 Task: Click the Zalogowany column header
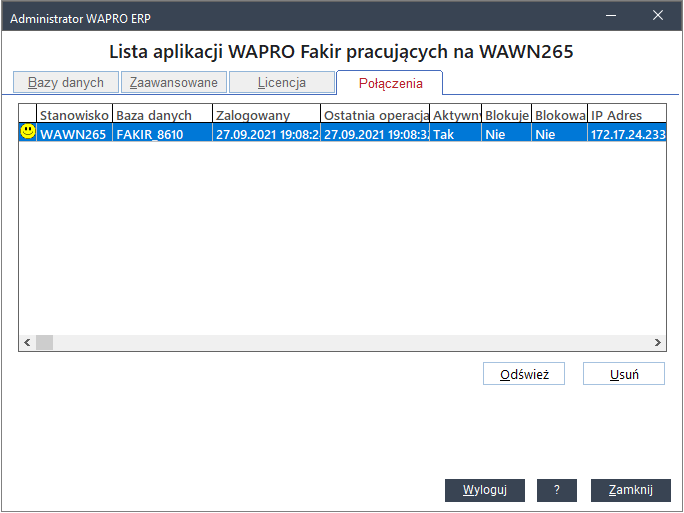pos(267,115)
